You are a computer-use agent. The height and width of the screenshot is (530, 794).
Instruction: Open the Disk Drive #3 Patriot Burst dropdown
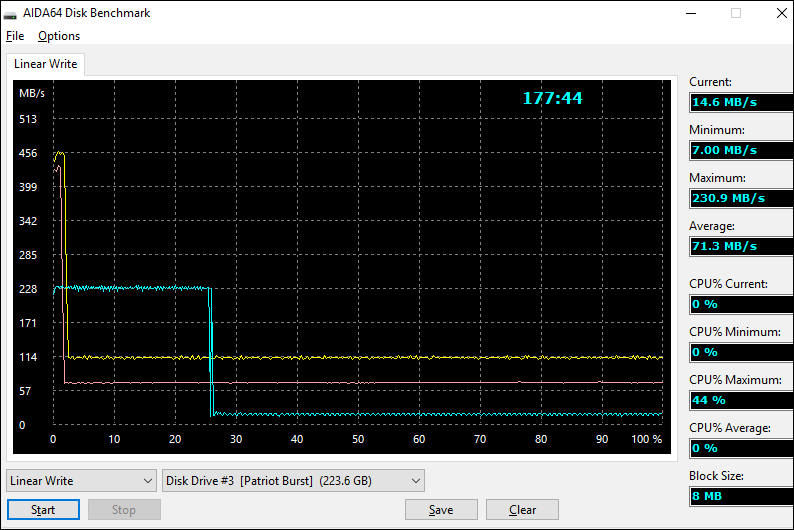click(293, 480)
